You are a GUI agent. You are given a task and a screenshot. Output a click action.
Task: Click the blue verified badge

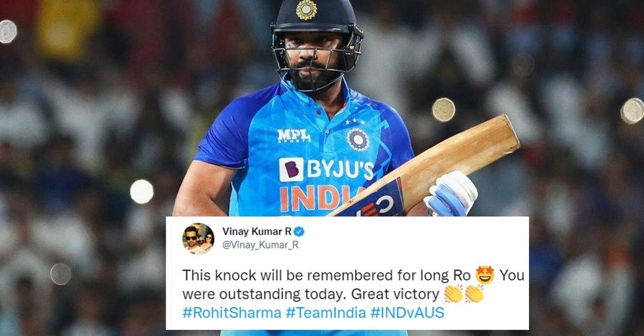[x=299, y=232]
